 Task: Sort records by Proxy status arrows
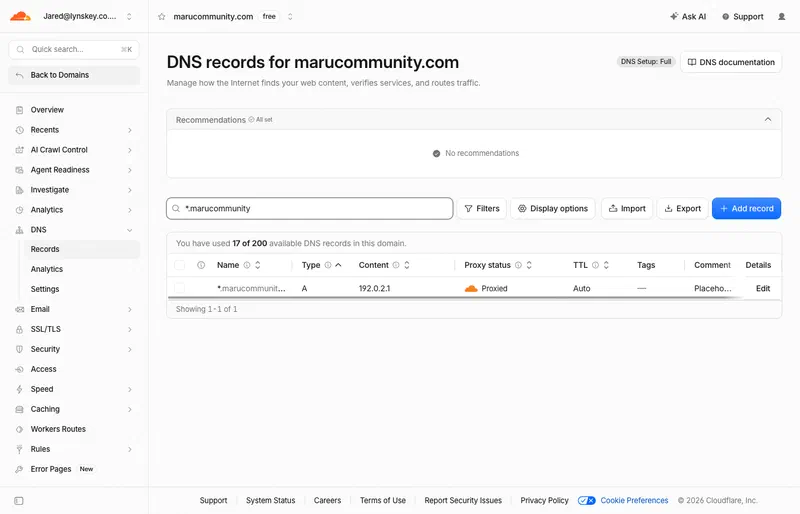(529, 265)
